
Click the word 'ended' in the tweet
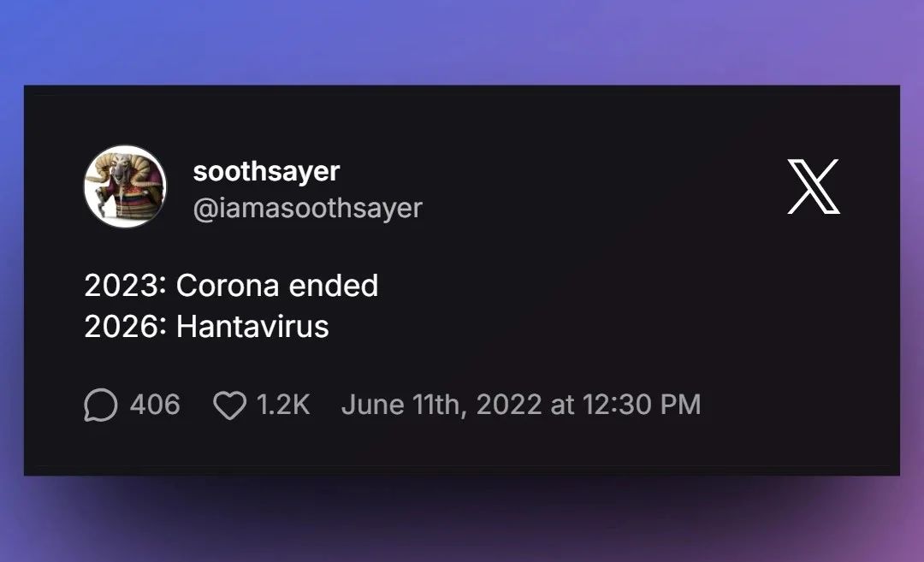tap(334, 286)
